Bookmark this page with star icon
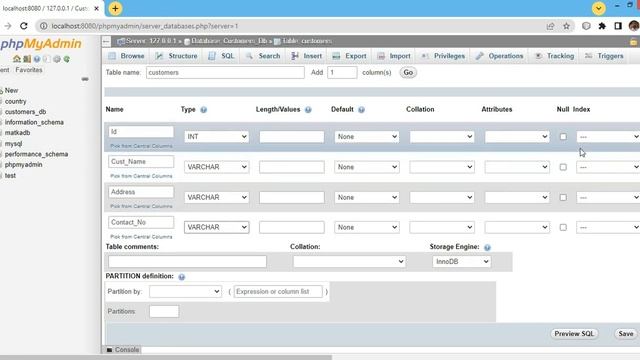This screenshot has width=640, height=360. pos(566,26)
